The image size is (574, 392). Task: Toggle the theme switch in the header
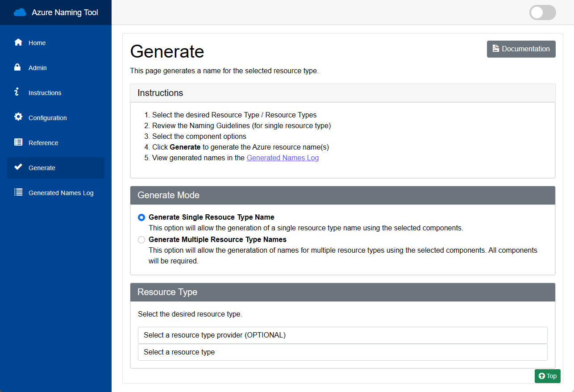(542, 13)
